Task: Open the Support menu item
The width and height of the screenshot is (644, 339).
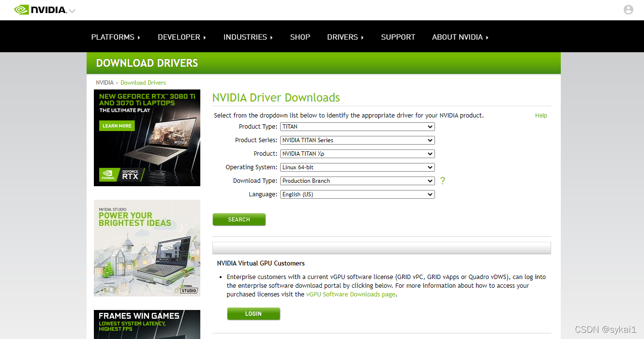Action: coord(398,37)
